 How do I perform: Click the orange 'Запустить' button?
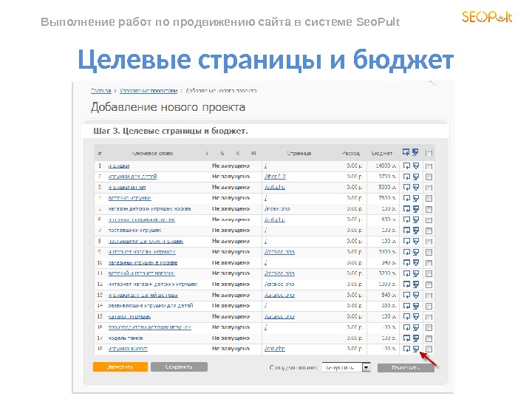coord(120,366)
